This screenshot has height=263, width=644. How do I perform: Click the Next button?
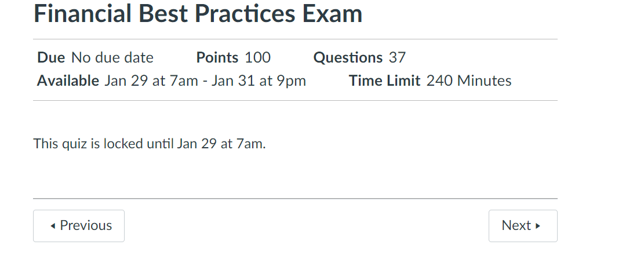pyautogui.click(x=522, y=226)
